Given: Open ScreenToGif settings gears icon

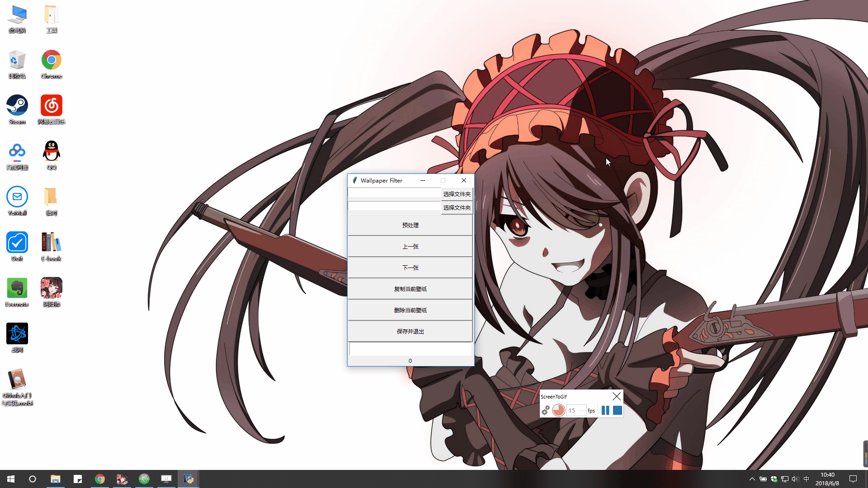Looking at the screenshot, I should [x=546, y=410].
